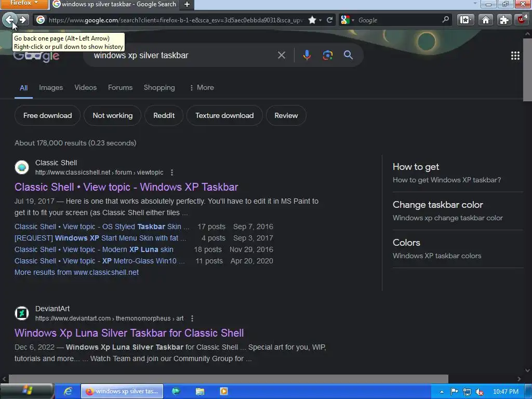Open the media player taskbar icon
Screen dimensions: 532x399
pyautogui.click(x=223, y=391)
